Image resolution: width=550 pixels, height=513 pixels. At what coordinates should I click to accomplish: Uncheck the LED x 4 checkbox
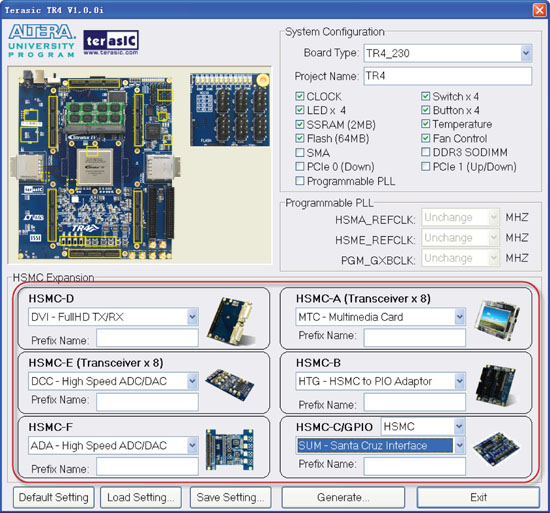click(300, 110)
